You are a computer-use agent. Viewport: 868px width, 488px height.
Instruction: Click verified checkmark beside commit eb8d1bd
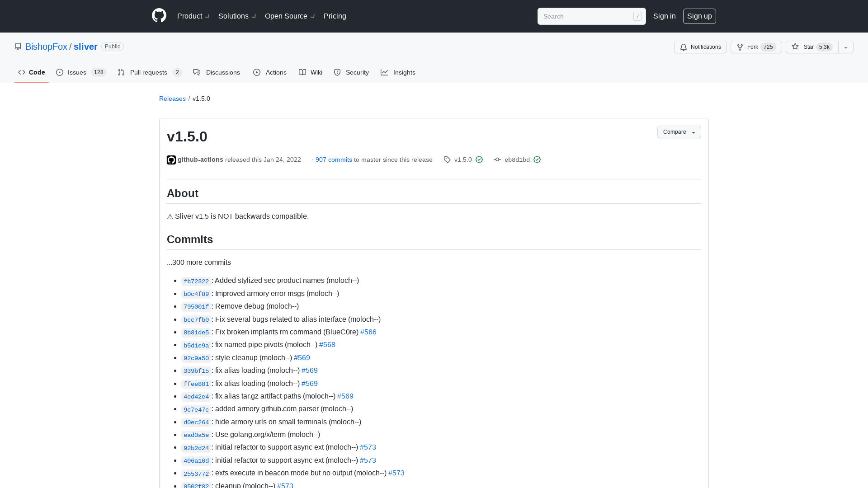point(537,160)
